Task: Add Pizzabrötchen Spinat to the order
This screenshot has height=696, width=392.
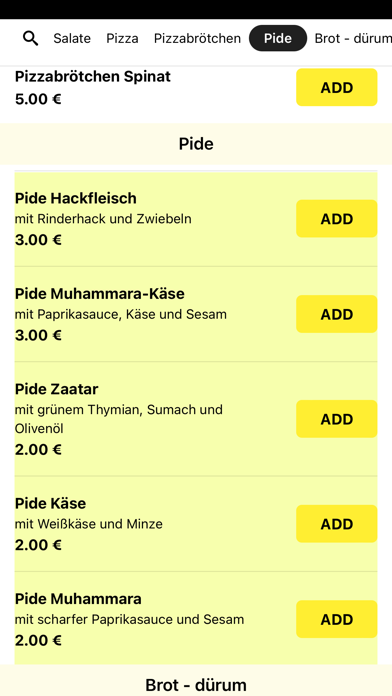Action: tap(337, 87)
